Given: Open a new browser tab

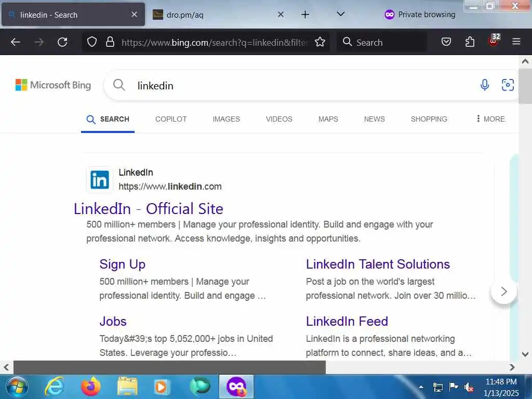Looking at the screenshot, I should (305, 14).
